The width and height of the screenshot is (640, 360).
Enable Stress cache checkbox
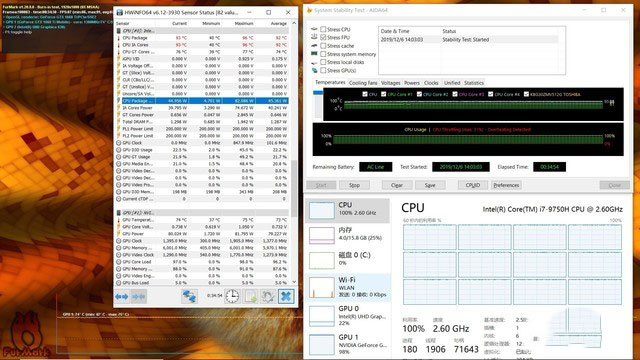[323, 46]
